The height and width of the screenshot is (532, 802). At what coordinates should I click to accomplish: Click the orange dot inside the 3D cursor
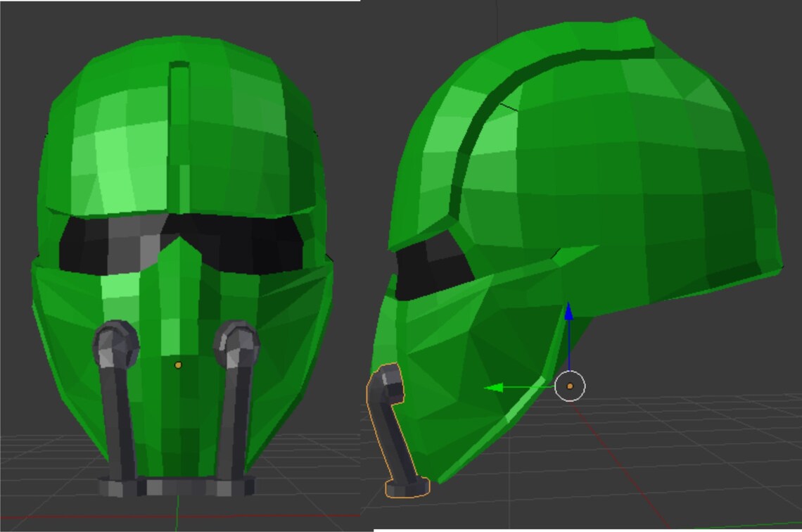pyautogui.click(x=570, y=387)
